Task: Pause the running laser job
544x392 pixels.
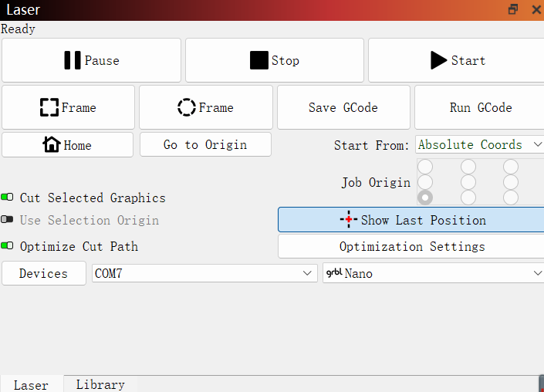Action: pyautogui.click(x=91, y=60)
